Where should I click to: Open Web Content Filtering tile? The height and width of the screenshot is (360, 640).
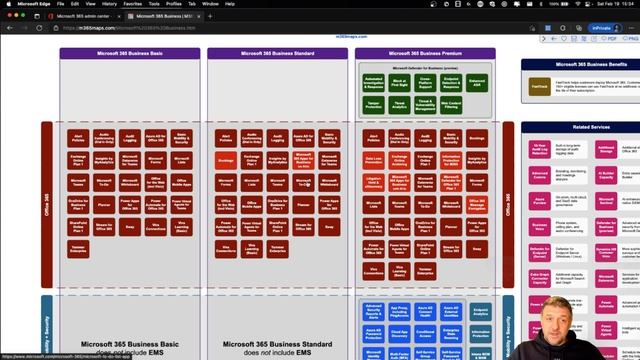click(451, 105)
